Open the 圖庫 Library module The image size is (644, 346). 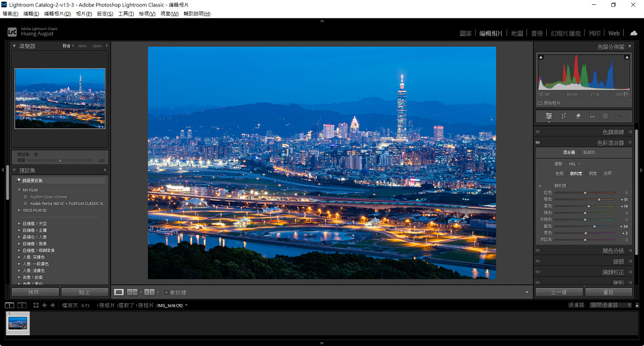coord(465,33)
